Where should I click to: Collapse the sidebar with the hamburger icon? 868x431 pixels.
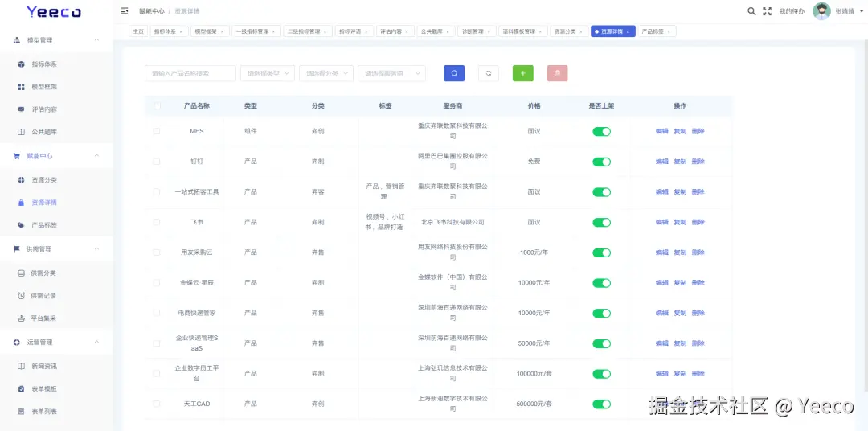click(x=124, y=11)
